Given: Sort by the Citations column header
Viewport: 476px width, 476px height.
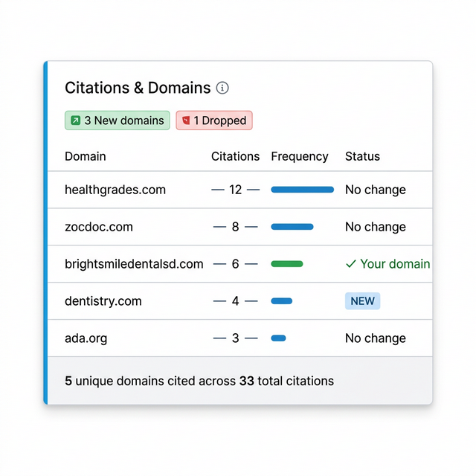Looking at the screenshot, I should [235, 156].
